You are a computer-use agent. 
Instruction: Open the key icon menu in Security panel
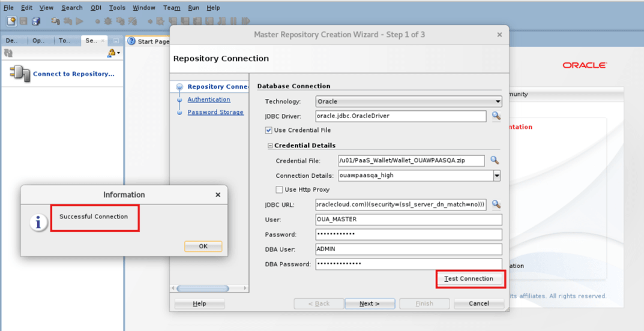(x=113, y=53)
